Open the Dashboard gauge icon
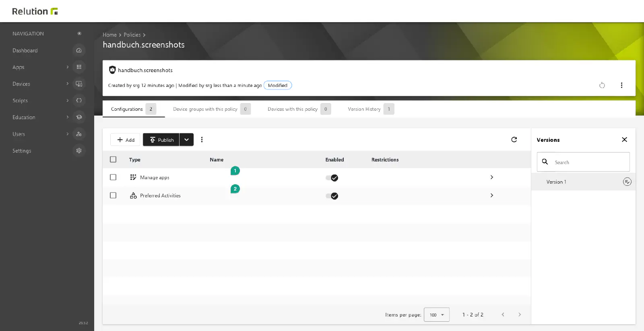The width and height of the screenshot is (644, 331). coord(79,50)
